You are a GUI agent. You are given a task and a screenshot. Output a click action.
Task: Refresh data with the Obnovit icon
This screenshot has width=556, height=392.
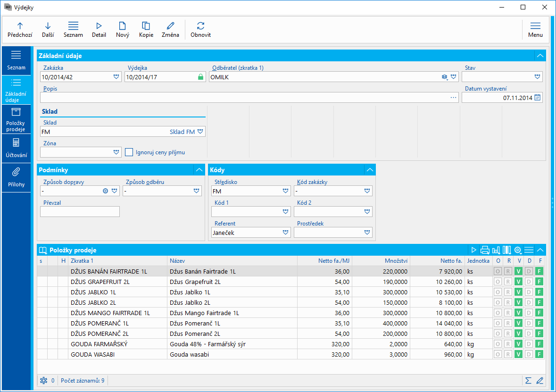tap(200, 26)
